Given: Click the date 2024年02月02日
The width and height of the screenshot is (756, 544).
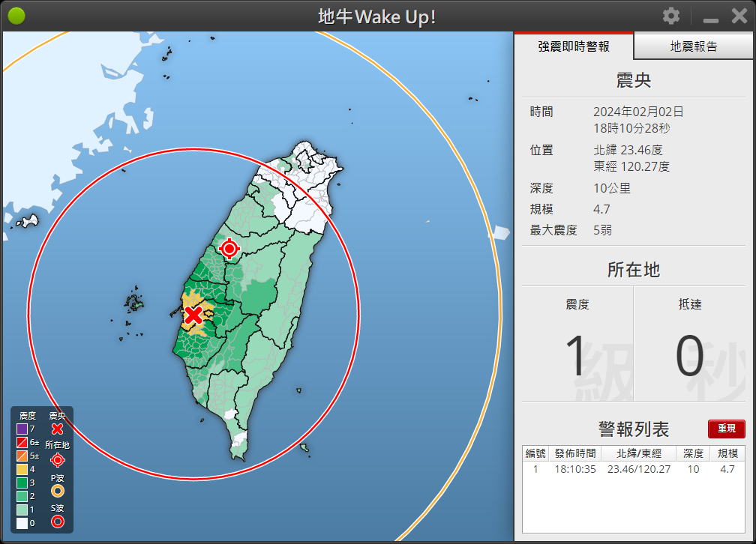Looking at the screenshot, I should coord(638,112).
